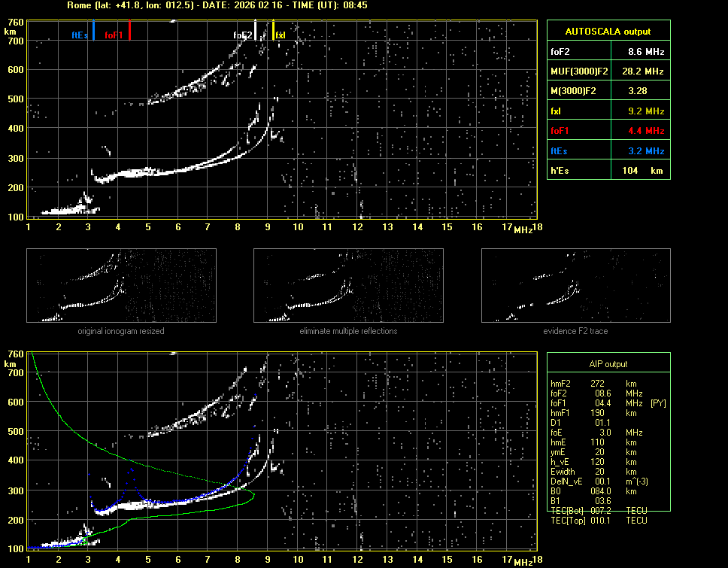This screenshot has height=568, width=728.
Task: Click the yellow fxI marker on top ionogram
Action: coord(274,31)
